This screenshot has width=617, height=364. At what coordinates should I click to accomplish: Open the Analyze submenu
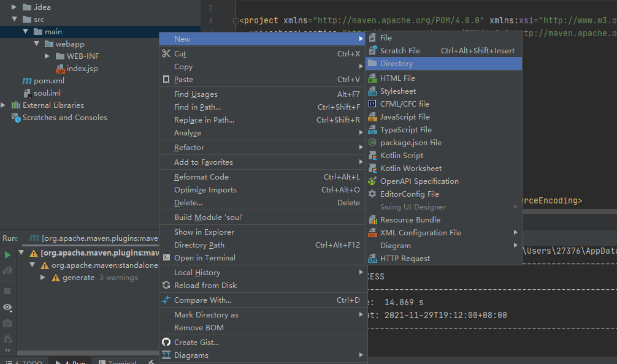click(x=263, y=133)
